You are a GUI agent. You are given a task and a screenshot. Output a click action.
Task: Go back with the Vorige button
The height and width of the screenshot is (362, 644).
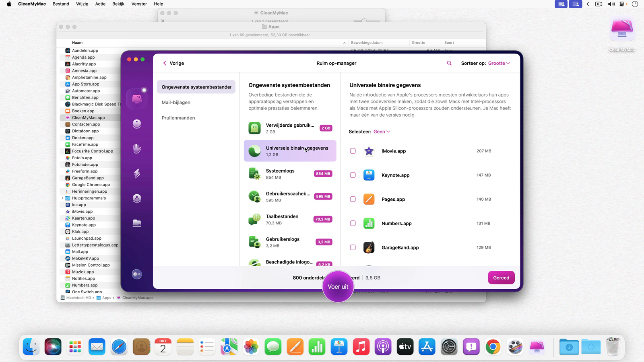173,64
